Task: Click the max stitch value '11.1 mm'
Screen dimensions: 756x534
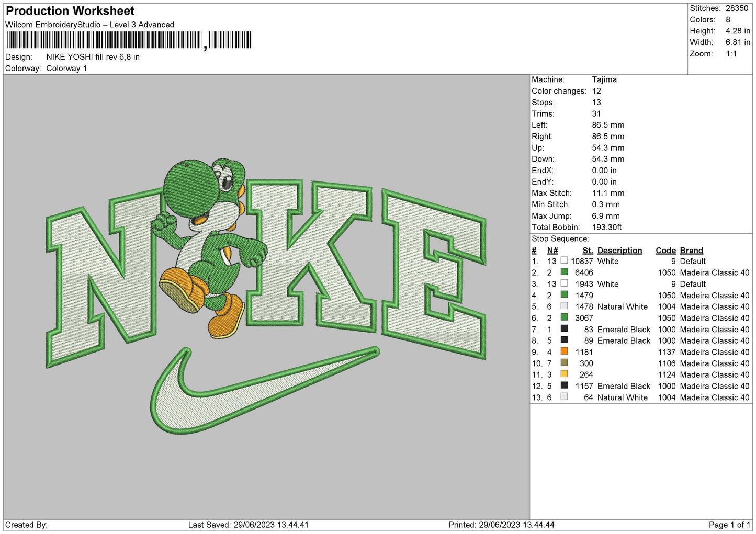Action: pyautogui.click(x=608, y=193)
